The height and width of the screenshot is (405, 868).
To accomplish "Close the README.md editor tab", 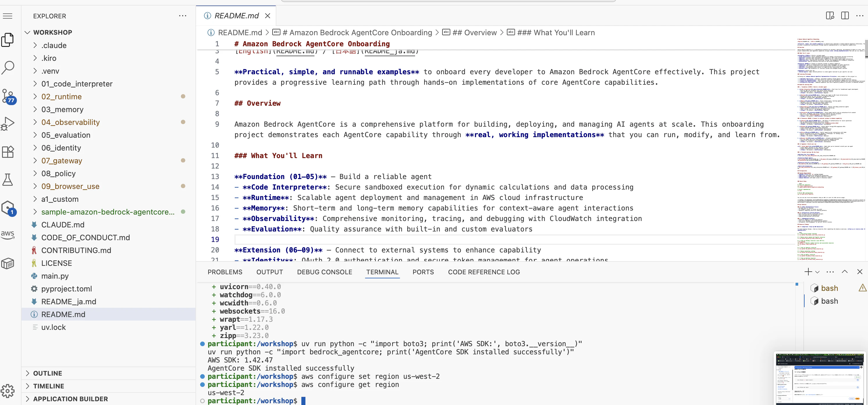I will pos(268,16).
